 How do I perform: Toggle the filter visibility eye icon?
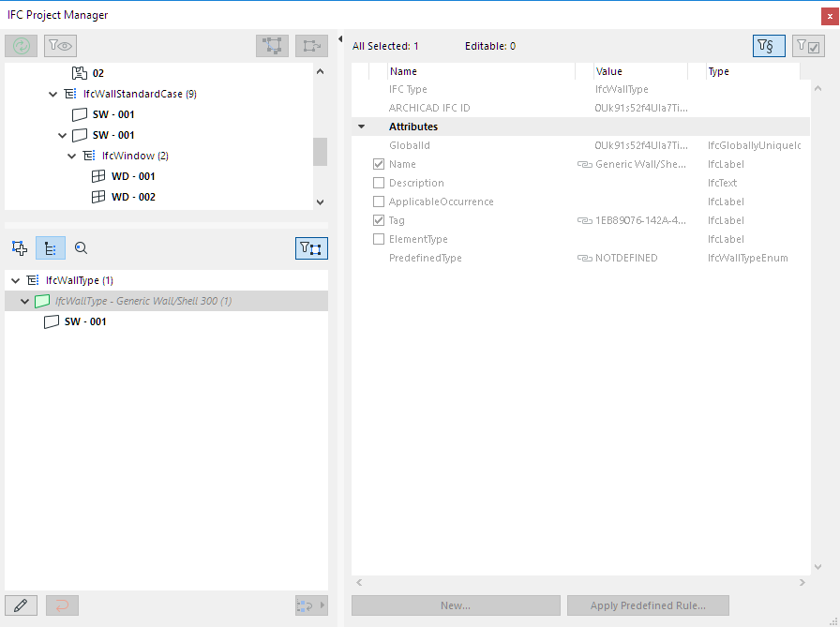(x=58, y=45)
